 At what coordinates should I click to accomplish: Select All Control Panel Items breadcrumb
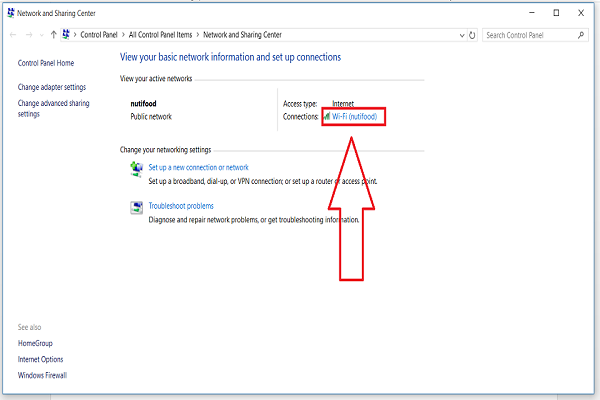(x=160, y=35)
